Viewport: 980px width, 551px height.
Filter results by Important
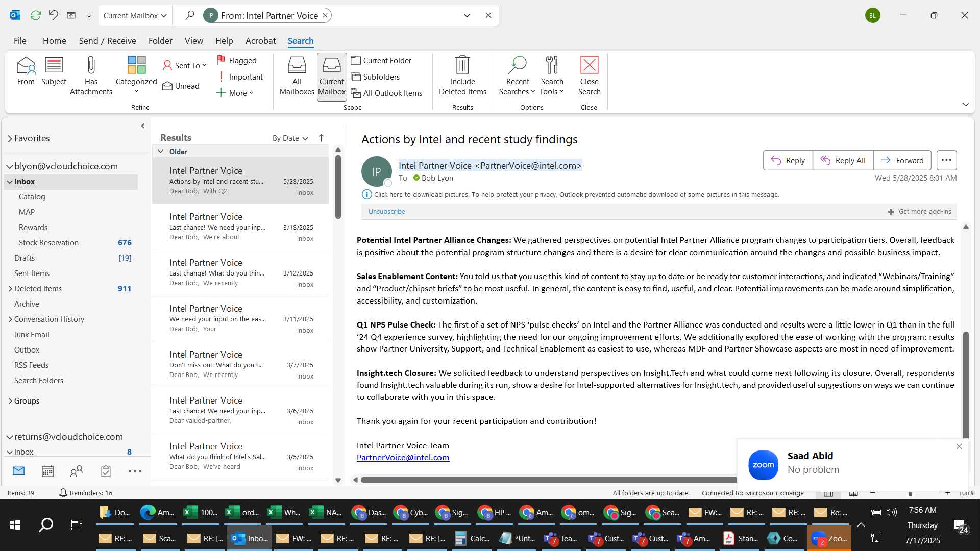pyautogui.click(x=240, y=77)
